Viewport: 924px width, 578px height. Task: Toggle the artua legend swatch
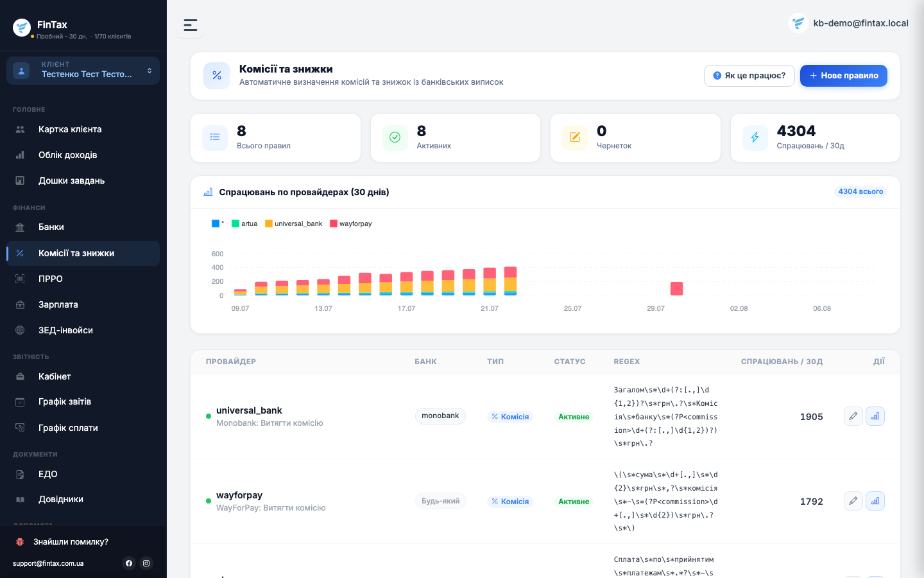(235, 223)
